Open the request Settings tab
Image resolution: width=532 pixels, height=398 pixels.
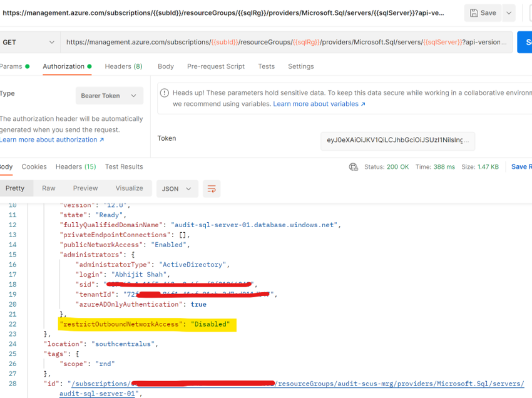coord(301,66)
